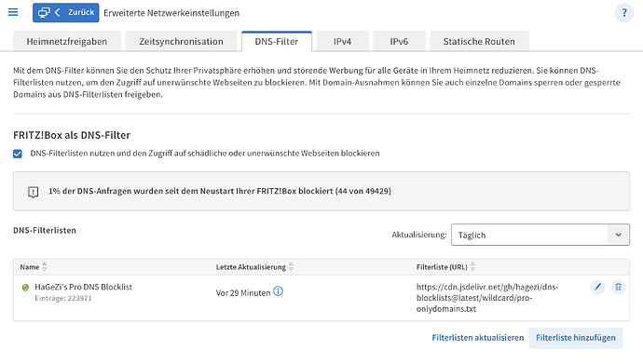The height and width of the screenshot is (364, 643).
Task: Open the help question mark icon
Action: tap(624, 13)
